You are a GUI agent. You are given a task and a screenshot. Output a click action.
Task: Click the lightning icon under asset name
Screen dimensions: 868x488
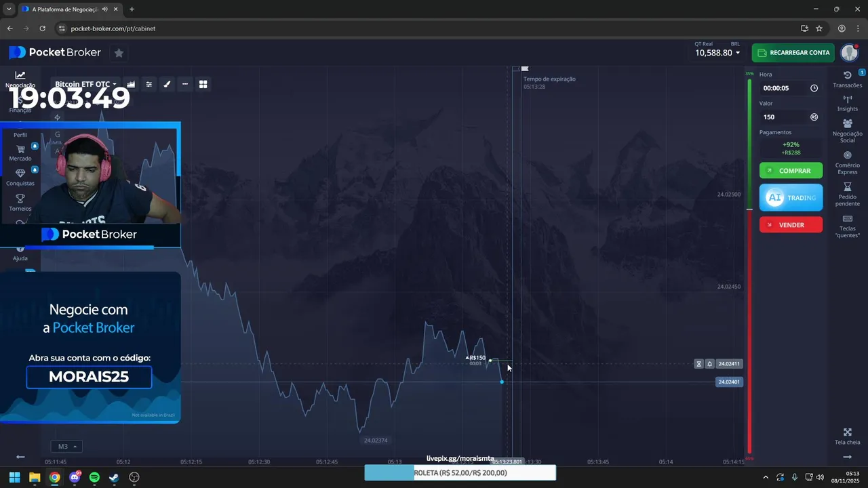(57, 117)
